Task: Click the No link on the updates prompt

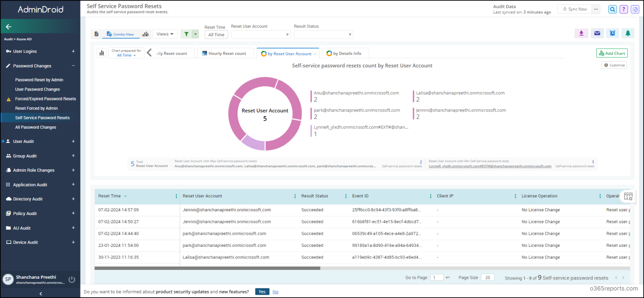Action: point(275,292)
